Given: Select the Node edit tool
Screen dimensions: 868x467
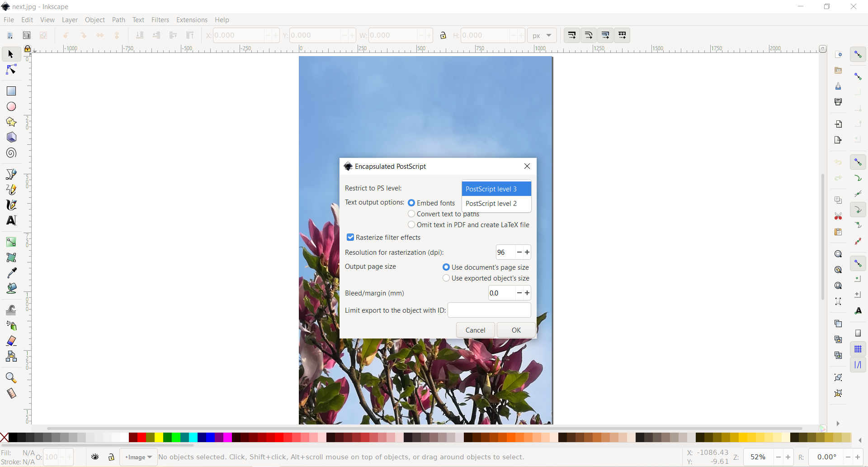Looking at the screenshot, I should pos(11,70).
